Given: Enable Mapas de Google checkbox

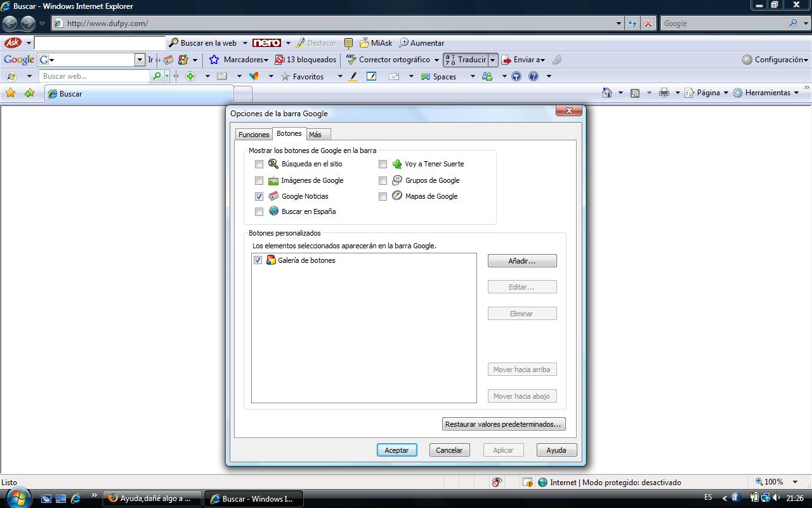Looking at the screenshot, I should coord(383,196).
